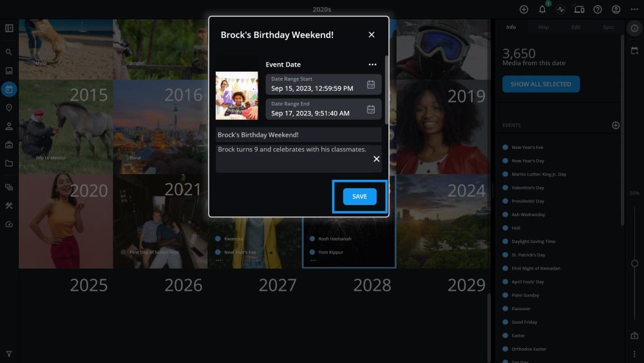Open the activity pulse icon

561,10
